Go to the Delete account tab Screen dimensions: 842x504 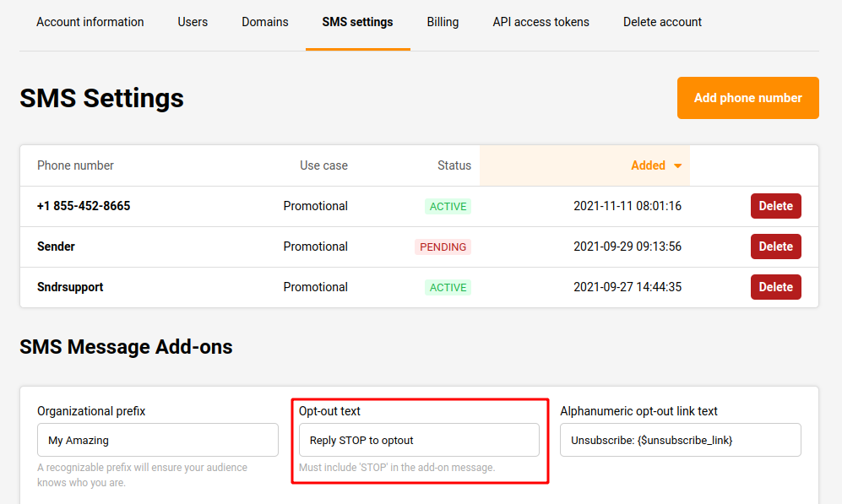(x=662, y=22)
